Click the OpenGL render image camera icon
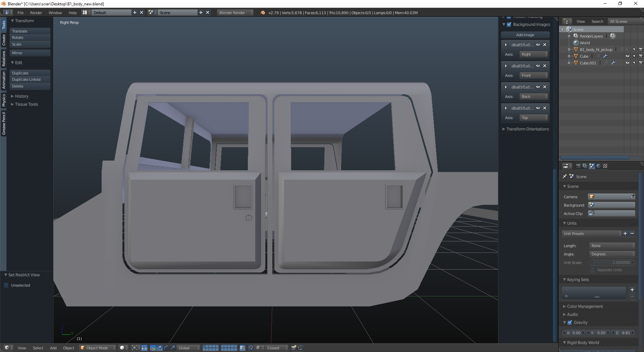This screenshot has width=644, height=352. tap(293, 348)
